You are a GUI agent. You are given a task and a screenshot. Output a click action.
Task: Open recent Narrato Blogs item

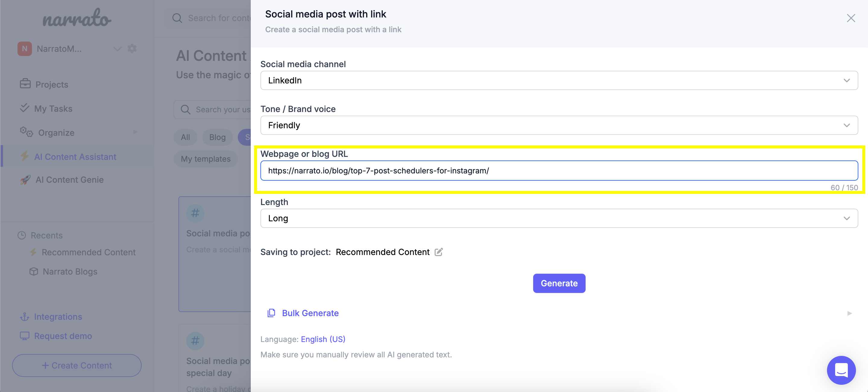tap(70, 272)
